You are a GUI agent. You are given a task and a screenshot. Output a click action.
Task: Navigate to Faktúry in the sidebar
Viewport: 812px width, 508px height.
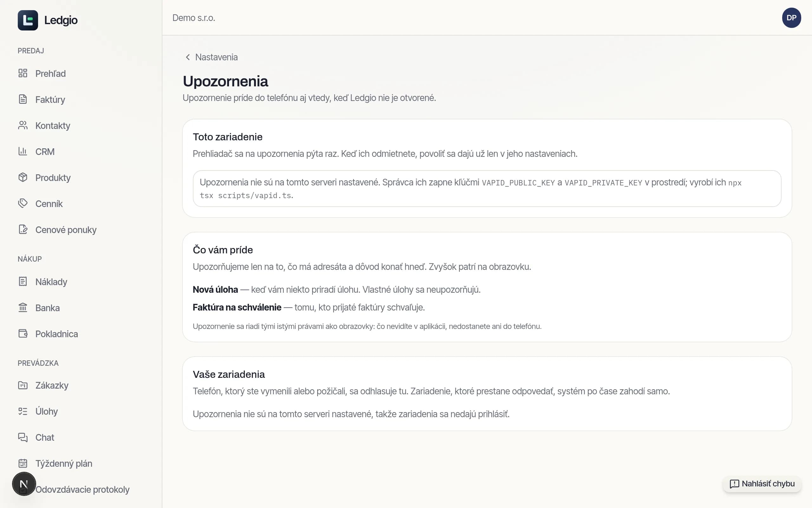pyautogui.click(x=50, y=99)
